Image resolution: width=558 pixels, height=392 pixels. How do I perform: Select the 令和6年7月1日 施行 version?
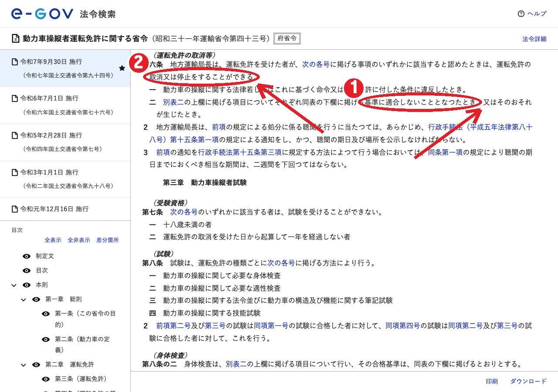pyautogui.click(x=65, y=105)
